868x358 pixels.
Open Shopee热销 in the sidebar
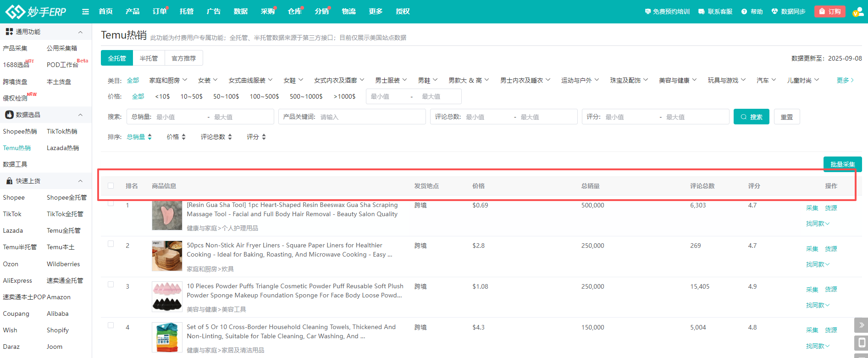(20, 131)
